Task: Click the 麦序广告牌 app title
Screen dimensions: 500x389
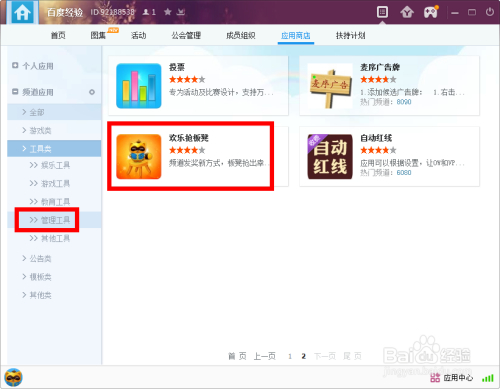Action: pos(380,67)
